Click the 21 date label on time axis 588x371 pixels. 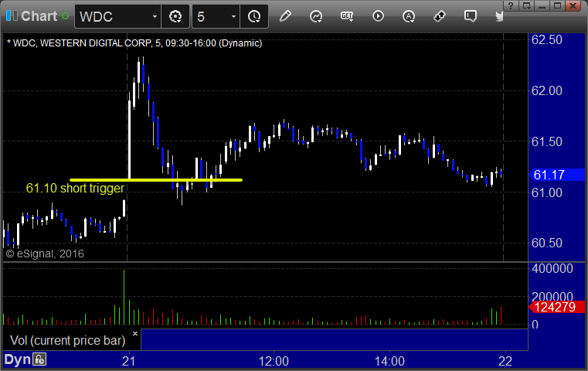pos(128,361)
